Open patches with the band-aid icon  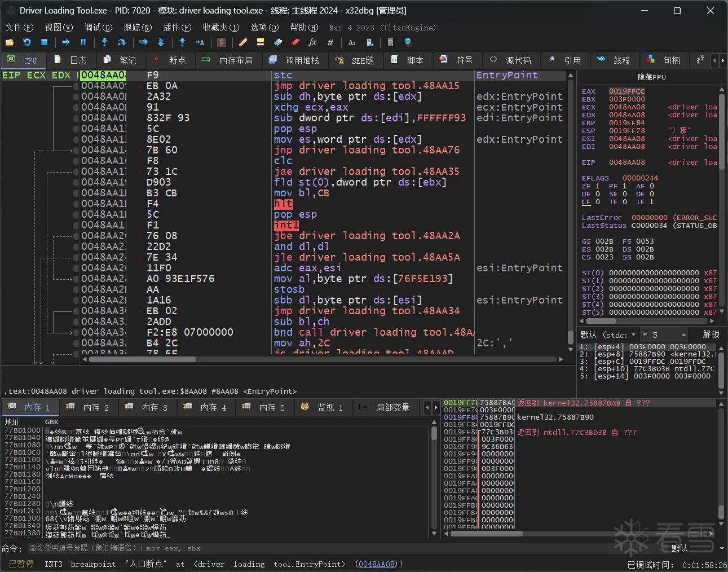[x=243, y=42]
